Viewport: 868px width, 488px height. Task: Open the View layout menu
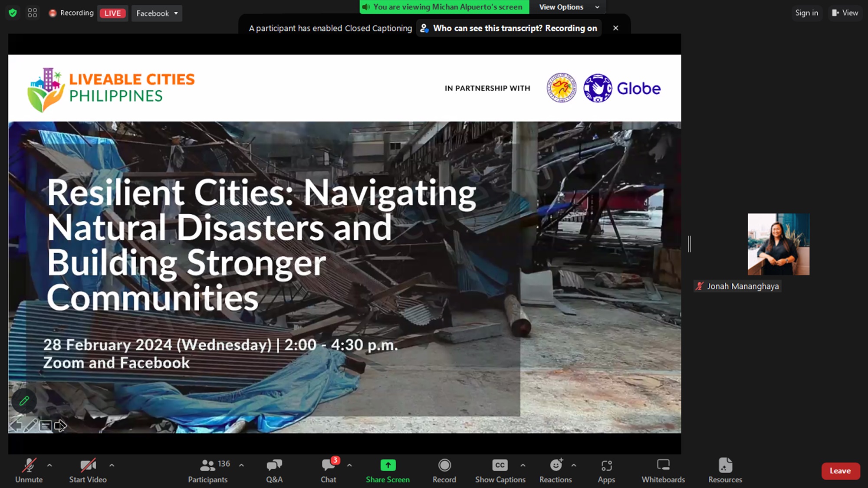pos(845,13)
